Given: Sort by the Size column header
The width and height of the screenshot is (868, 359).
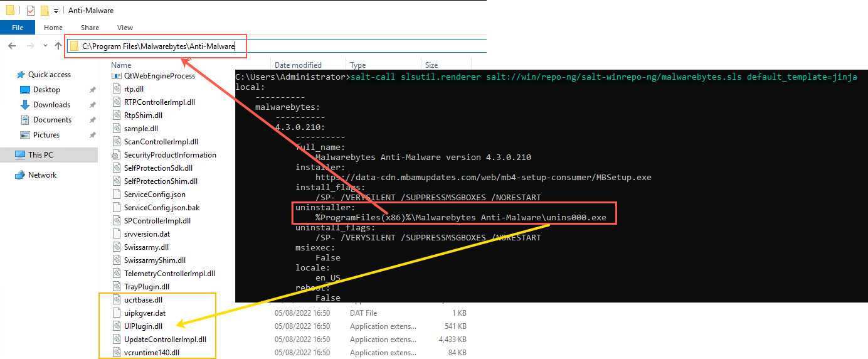Looking at the screenshot, I should point(431,65).
